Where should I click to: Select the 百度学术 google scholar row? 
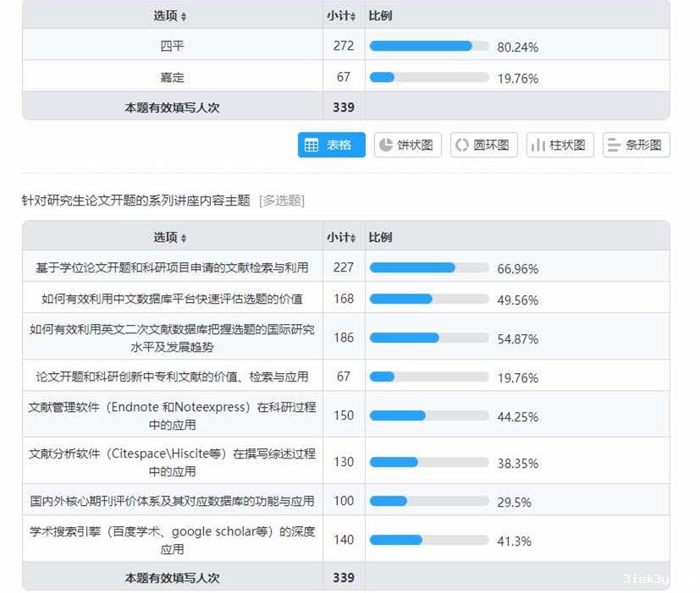point(172,540)
